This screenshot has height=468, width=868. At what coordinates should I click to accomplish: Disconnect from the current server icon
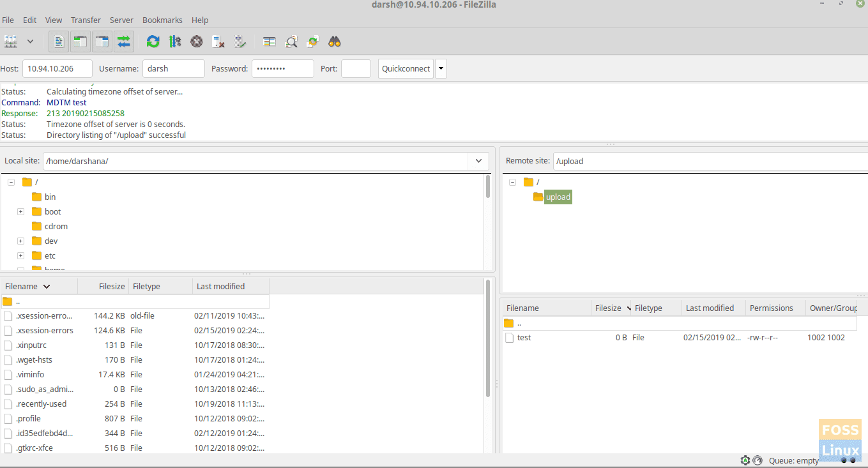click(218, 42)
